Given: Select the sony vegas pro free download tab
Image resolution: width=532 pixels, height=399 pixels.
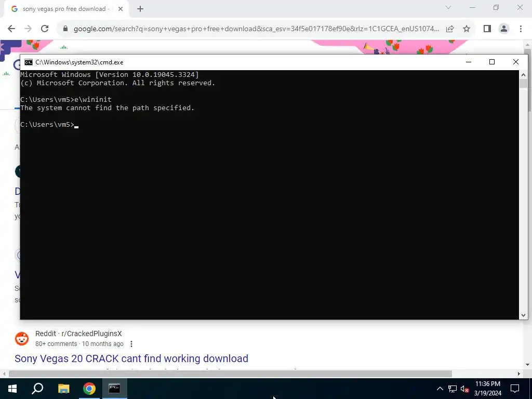Looking at the screenshot, I should point(66,9).
